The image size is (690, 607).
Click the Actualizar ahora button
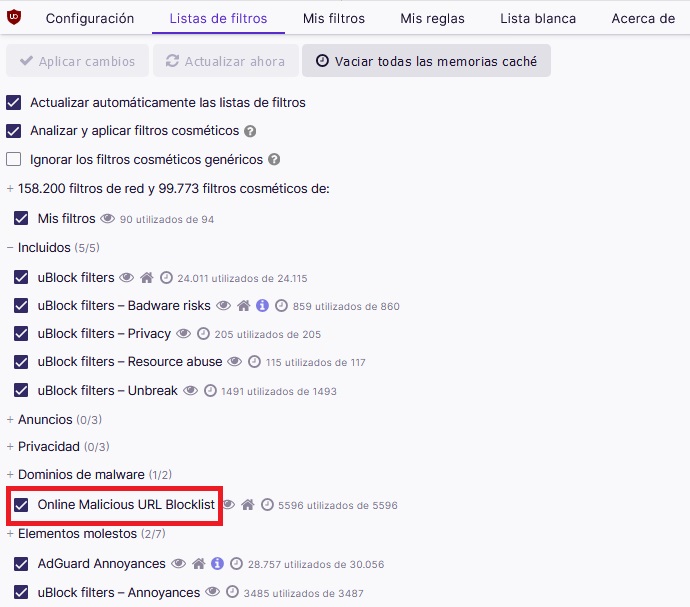click(226, 61)
